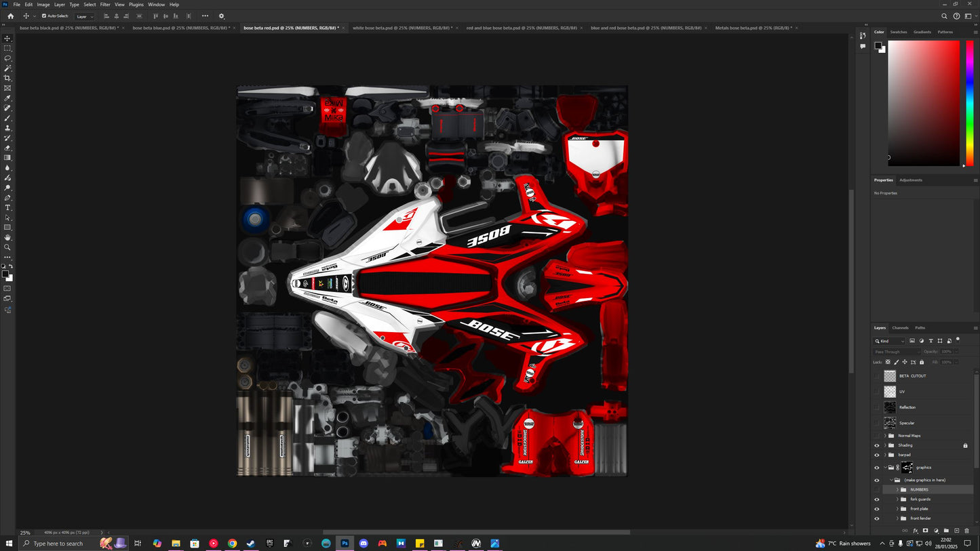Open the Plugins menu
Viewport: 980px width, 551px height.
point(136,5)
